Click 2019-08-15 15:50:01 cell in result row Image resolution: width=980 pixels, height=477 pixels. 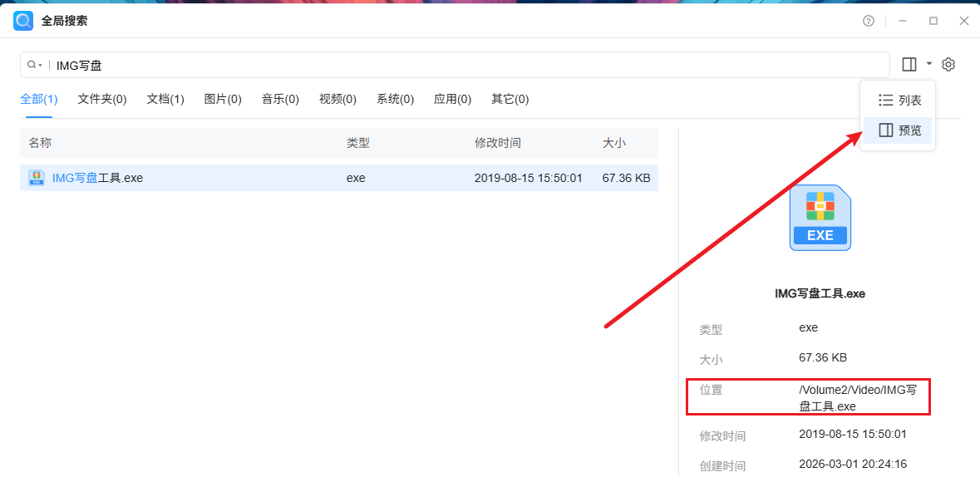point(528,178)
